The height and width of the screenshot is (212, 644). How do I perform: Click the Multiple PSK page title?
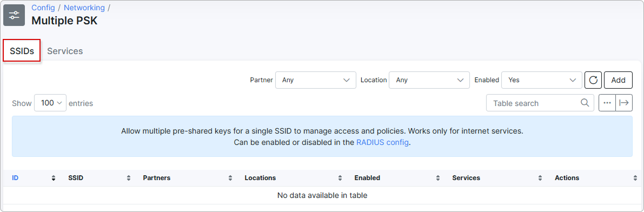(x=64, y=21)
